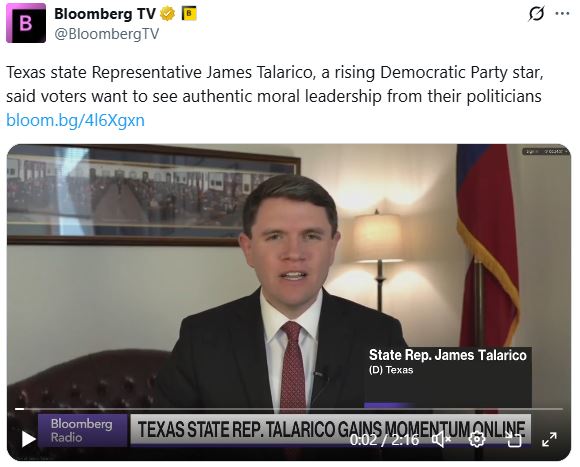Seek along the video progress bar
The width and height of the screenshot is (580, 467).
coord(289,409)
